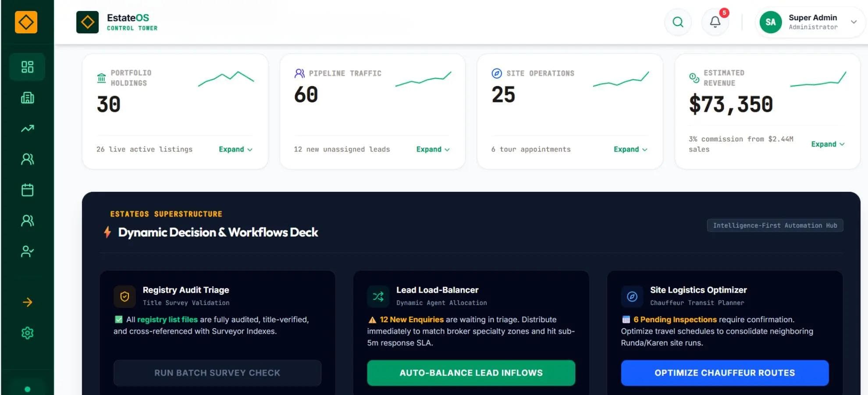Click Auto-Balance Lead Inflows button

coord(471,373)
